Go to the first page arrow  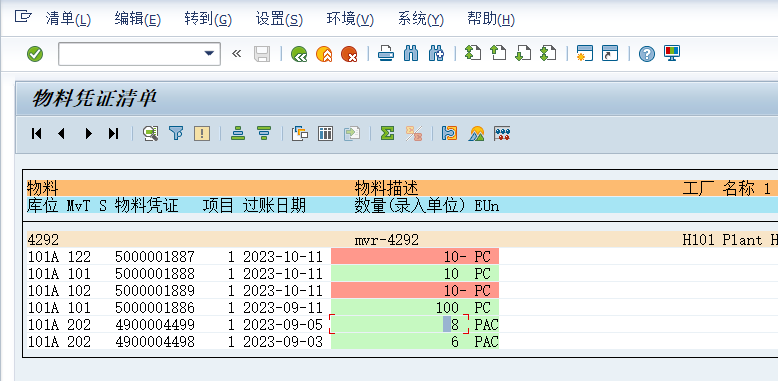coord(36,133)
